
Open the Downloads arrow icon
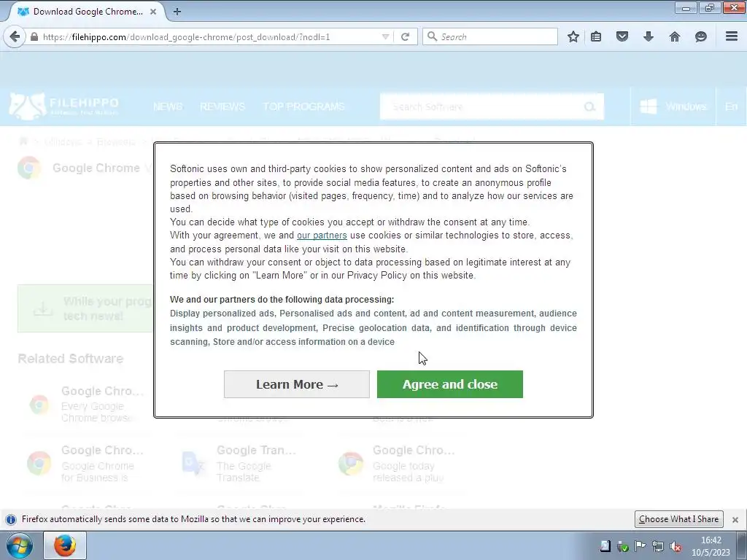[649, 36]
